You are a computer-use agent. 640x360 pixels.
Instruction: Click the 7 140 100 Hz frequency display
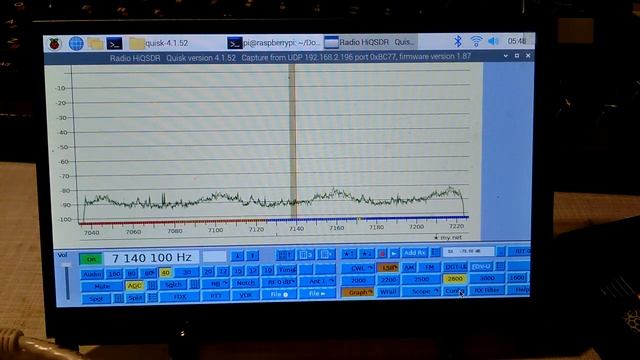coord(151,258)
